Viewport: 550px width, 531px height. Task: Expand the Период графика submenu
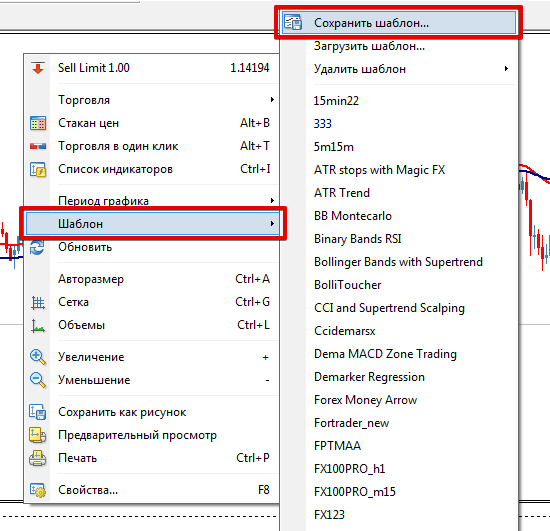coord(151,201)
